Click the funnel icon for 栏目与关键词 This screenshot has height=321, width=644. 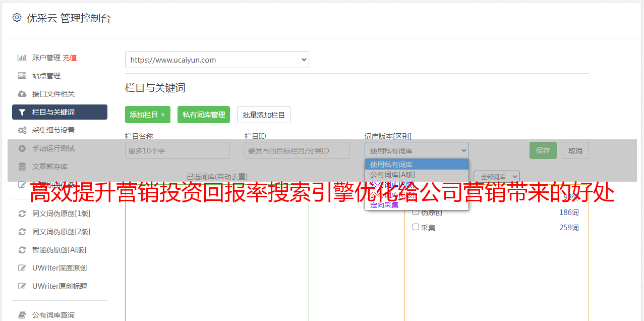coord(22,112)
